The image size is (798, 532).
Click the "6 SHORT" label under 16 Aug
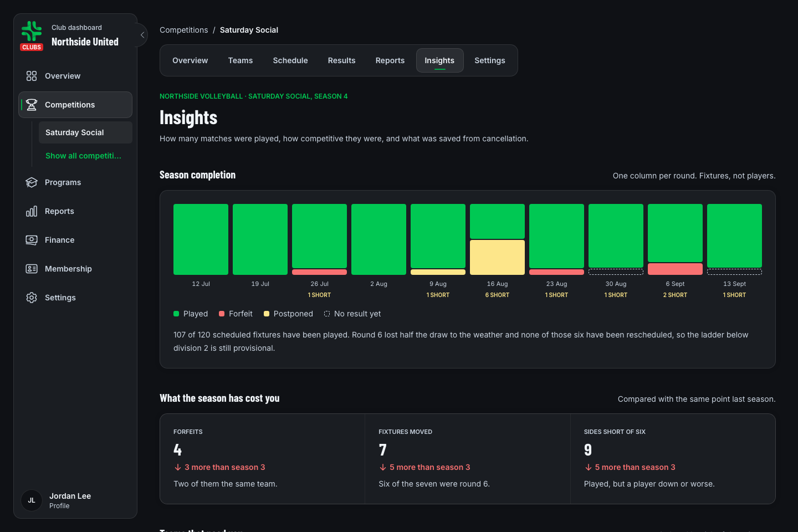[x=497, y=295]
